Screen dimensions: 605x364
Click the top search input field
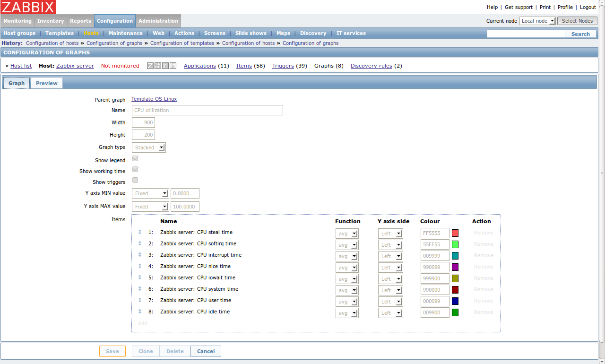click(x=526, y=34)
